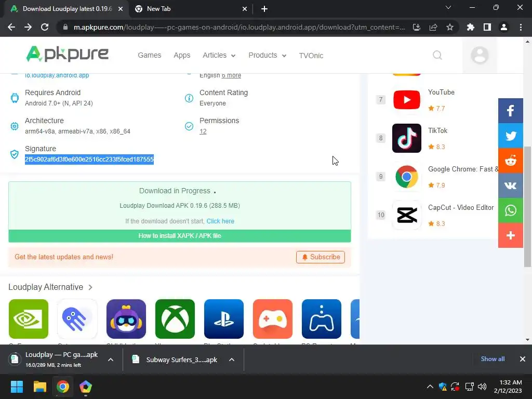This screenshot has height=399, width=532.
Task: Click the Subscribe button
Action: [320, 257]
